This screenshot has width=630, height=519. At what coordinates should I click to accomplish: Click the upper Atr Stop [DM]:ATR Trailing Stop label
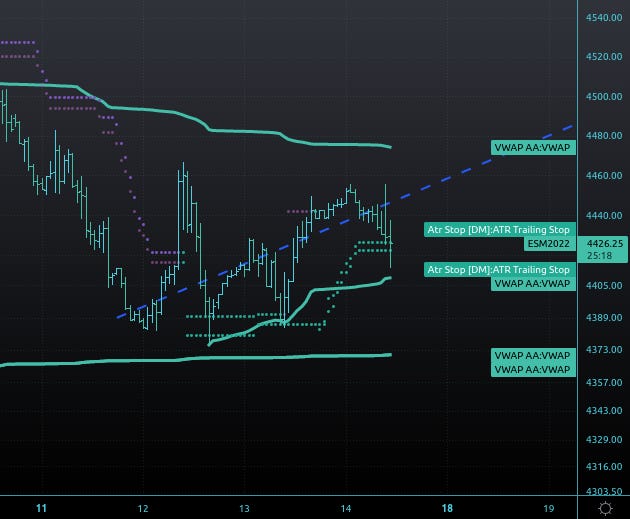[499, 230]
